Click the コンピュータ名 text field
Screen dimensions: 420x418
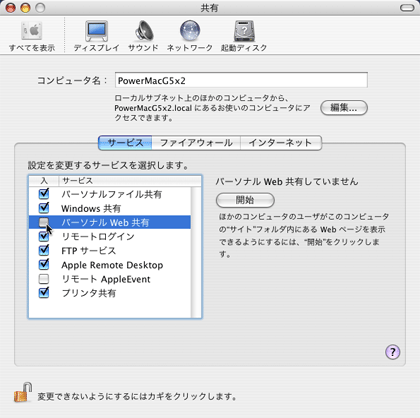tap(241, 80)
